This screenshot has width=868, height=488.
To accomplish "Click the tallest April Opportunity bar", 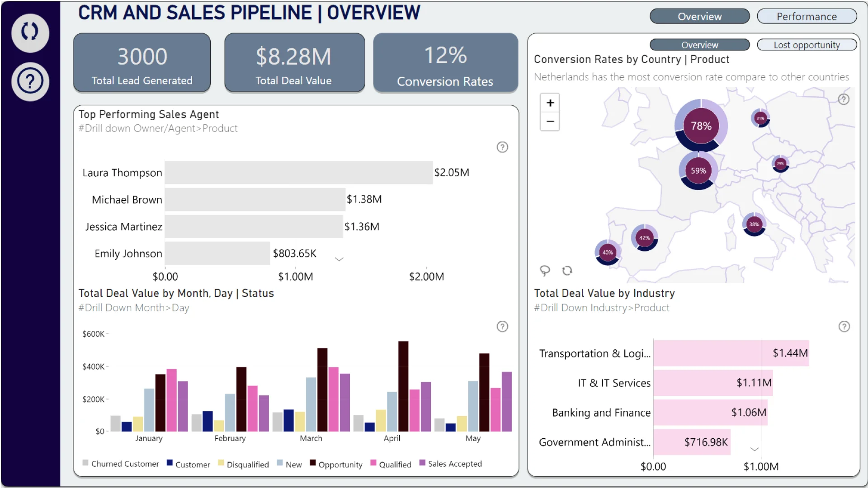I will 403,386.
